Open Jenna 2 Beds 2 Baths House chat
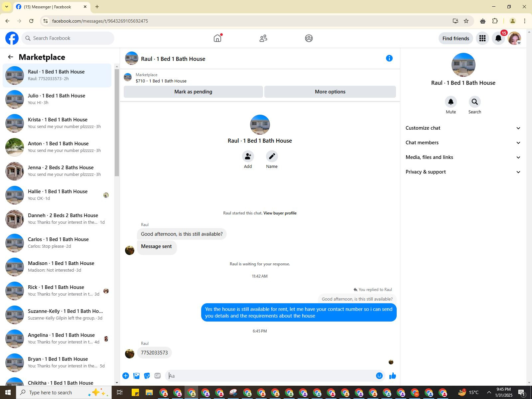Image resolution: width=532 pixels, height=399 pixels. (x=57, y=171)
